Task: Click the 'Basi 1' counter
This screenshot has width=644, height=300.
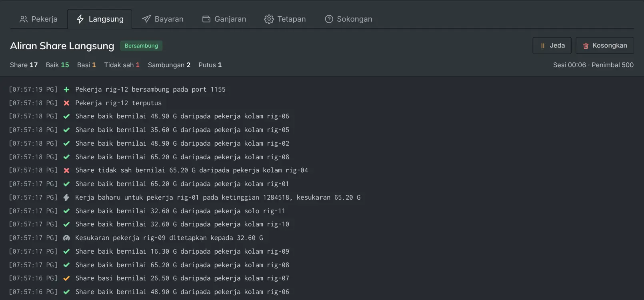Action: click(x=86, y=65)
